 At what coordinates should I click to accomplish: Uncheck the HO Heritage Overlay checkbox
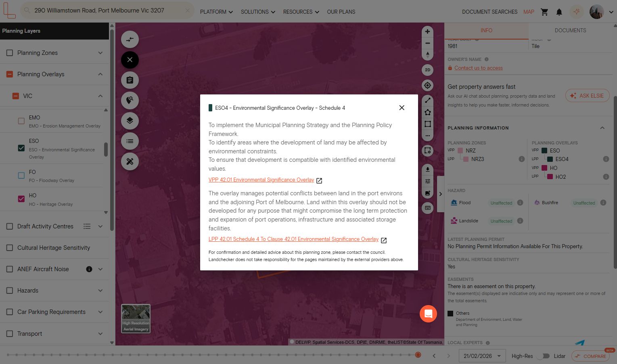[21, 199]
